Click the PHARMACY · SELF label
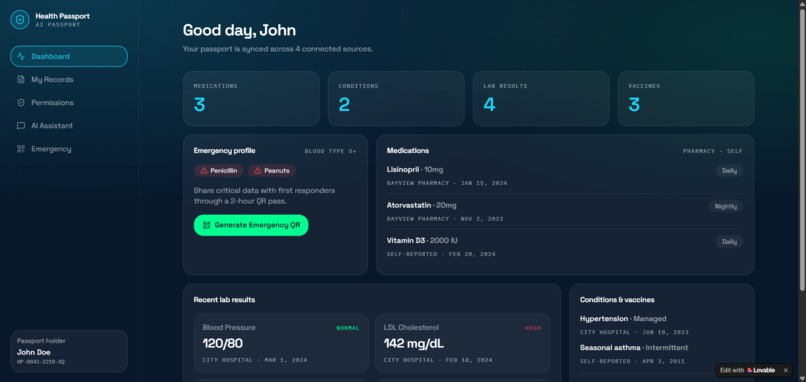Screen dimensions: 806x382 click(713, 152)
